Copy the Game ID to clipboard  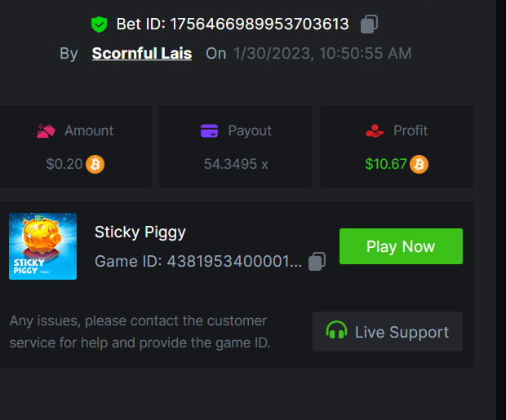pyautogui.click(x=317, y=261)
